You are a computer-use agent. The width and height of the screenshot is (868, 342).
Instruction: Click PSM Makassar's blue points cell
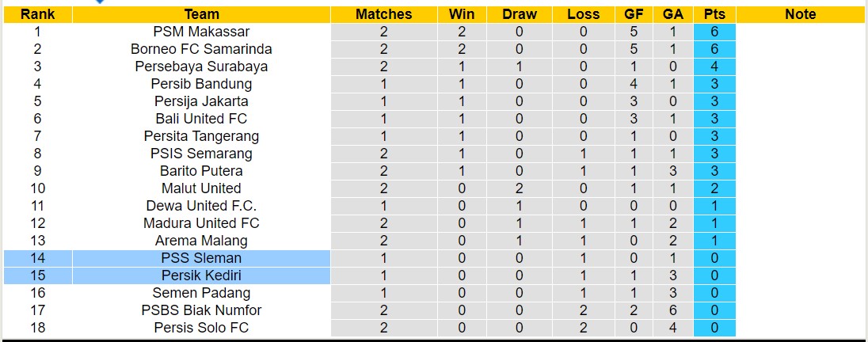pos(714,32)
